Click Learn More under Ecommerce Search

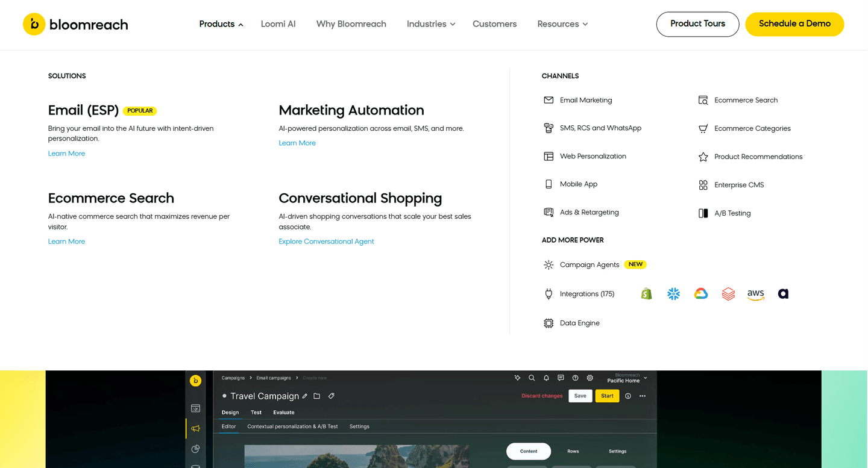66,242
